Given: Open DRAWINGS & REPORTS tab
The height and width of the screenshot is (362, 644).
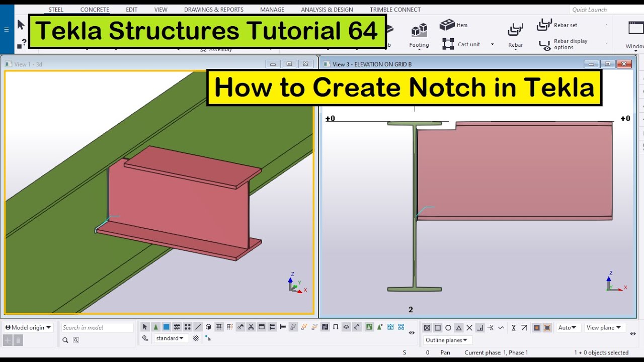Looking at the screenshot, I should tap(214, 10).
